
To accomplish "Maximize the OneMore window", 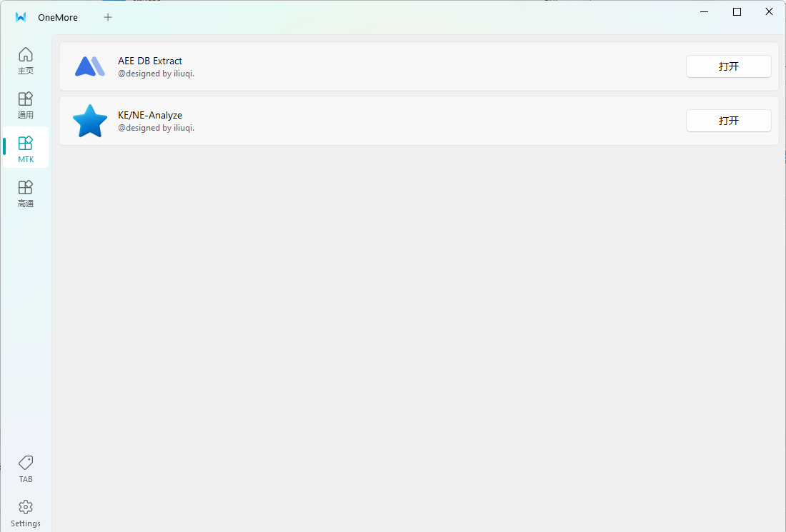I will point(737,12).
